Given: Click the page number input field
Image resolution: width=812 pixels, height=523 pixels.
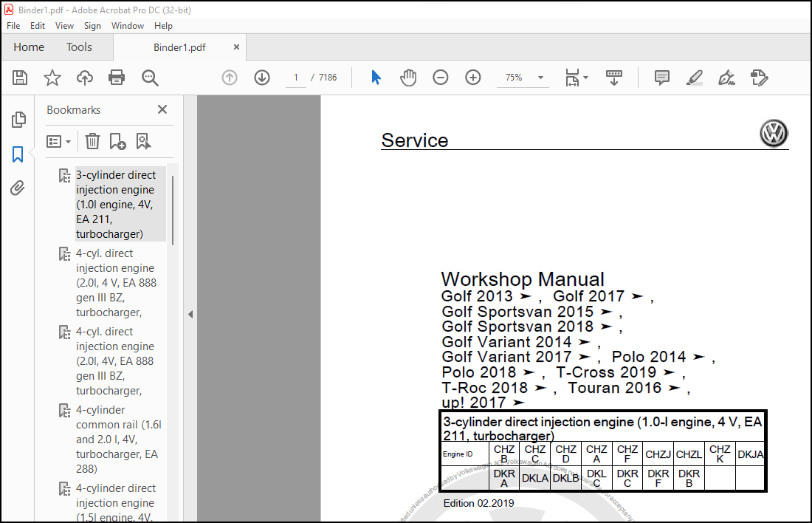Looking at the screenshot, I should click(x=296, y=78).
